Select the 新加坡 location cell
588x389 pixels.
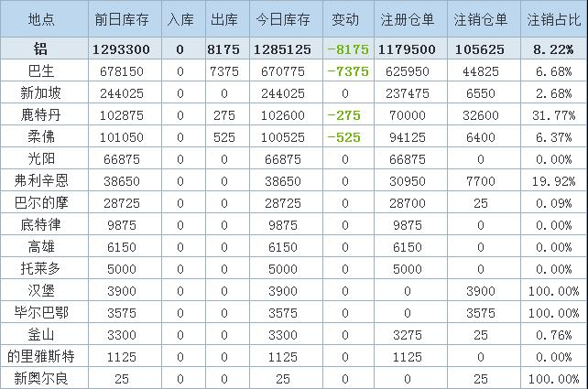(41, 92)
